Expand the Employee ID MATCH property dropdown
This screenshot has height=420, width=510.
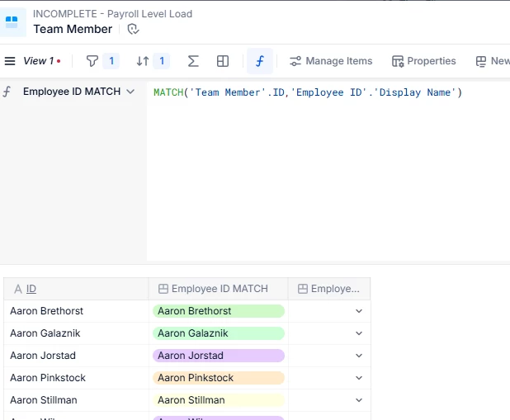click(x=130, y=92)
